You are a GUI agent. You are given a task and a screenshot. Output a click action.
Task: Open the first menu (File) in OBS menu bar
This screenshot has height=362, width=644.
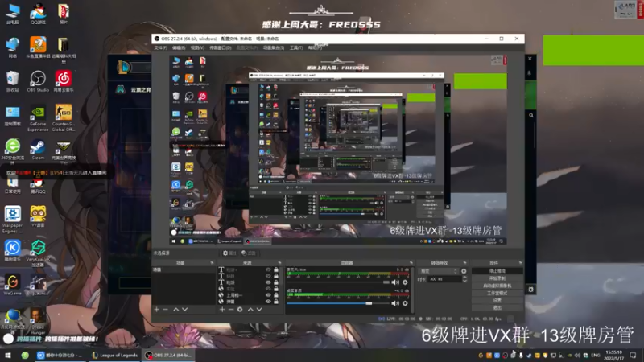point(160,48)
